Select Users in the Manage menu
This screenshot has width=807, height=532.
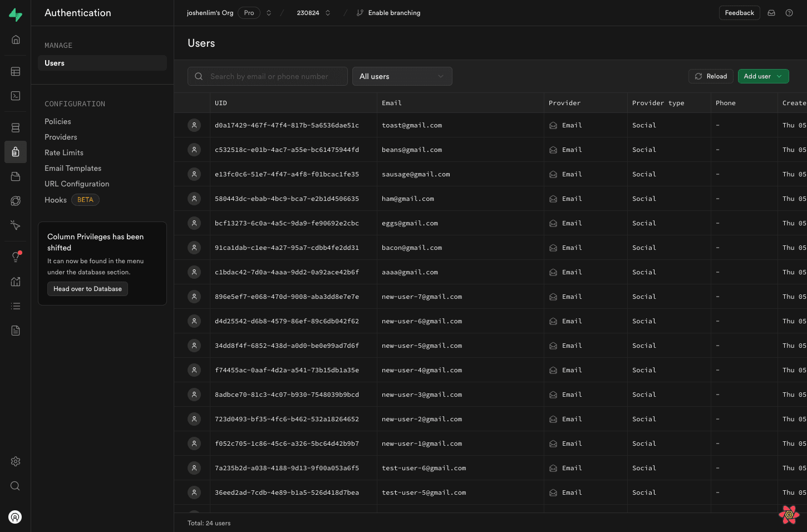[102, 63]
